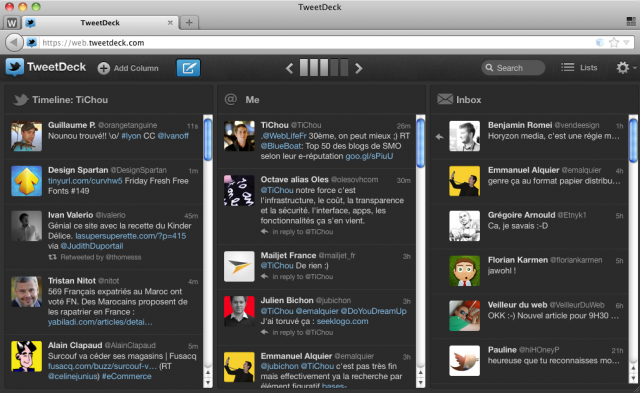
Task: Open Design Spartan's arrow avatar
Action: click(x=27, y=181)
